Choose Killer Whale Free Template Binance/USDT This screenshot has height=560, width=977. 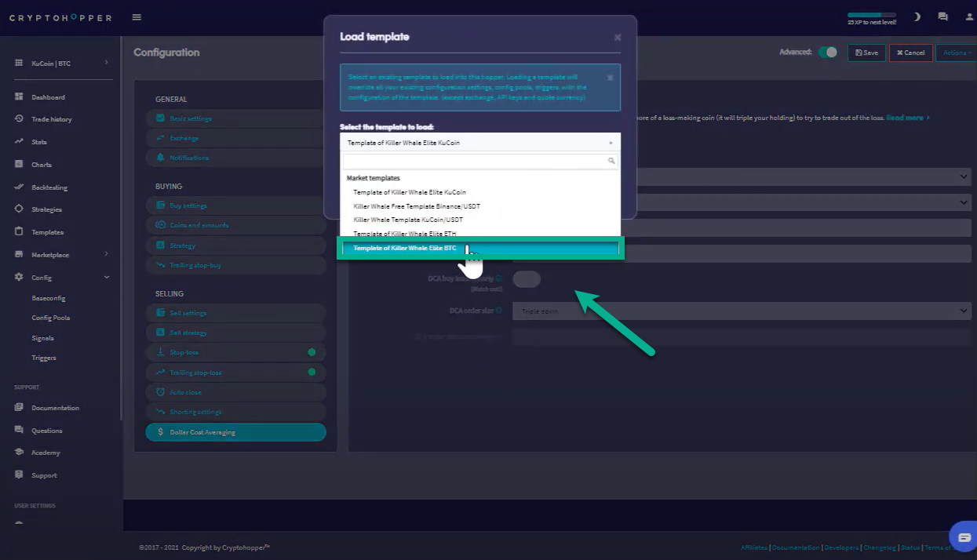click(417, 206)
